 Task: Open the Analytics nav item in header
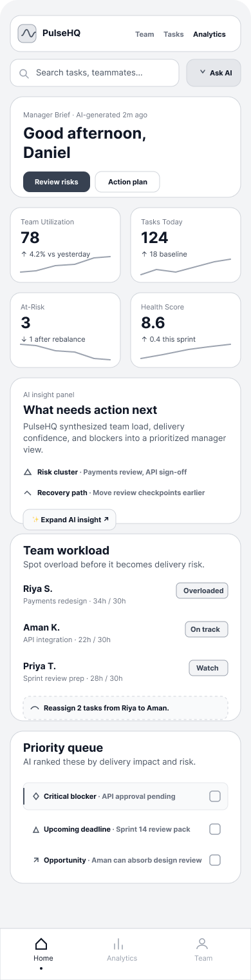click(209, 34)
